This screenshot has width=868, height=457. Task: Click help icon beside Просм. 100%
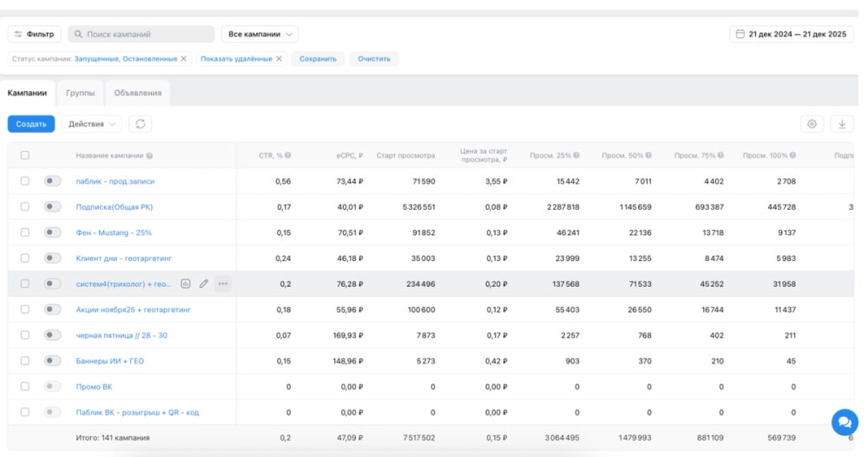click(792, 155)
